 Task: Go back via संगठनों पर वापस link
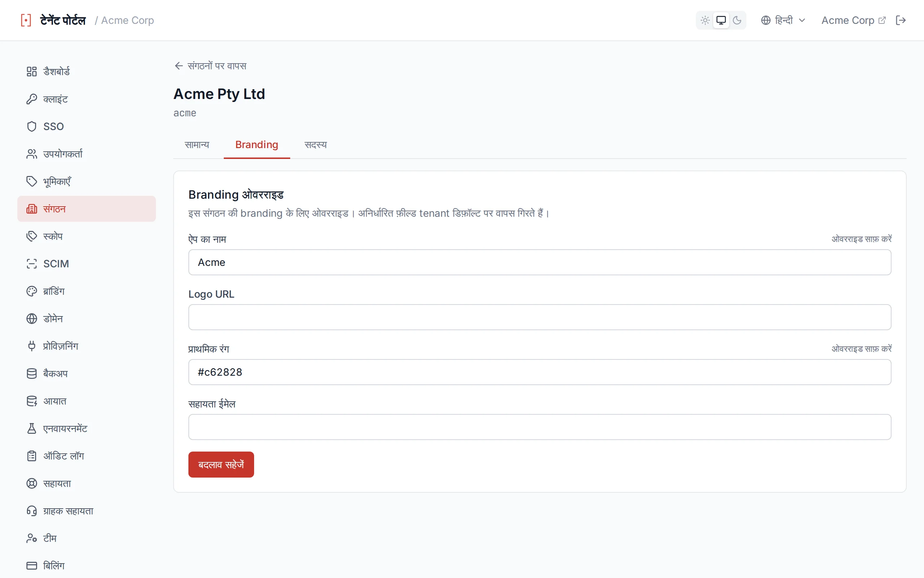[x=210, y=66]
